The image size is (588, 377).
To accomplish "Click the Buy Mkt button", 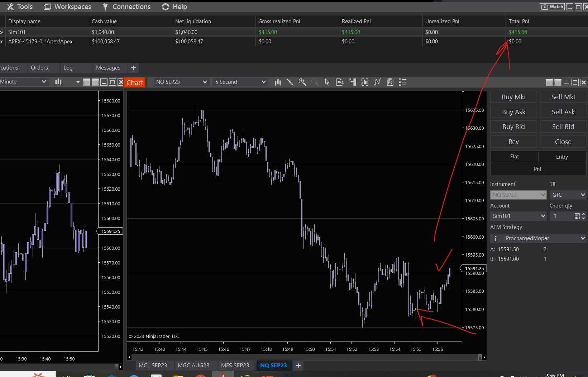I will [x=513, y=97].
